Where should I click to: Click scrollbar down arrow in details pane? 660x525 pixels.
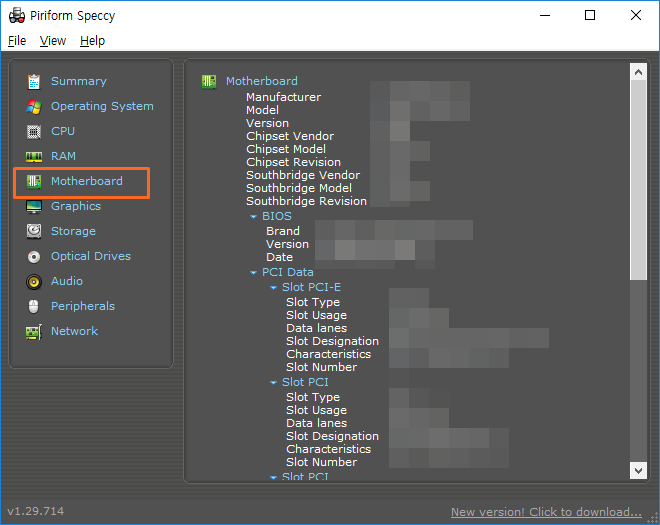(638, 470)
